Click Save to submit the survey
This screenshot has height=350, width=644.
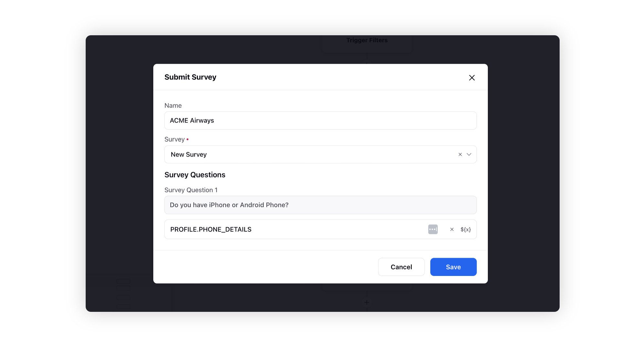click(x=454, y=267)
